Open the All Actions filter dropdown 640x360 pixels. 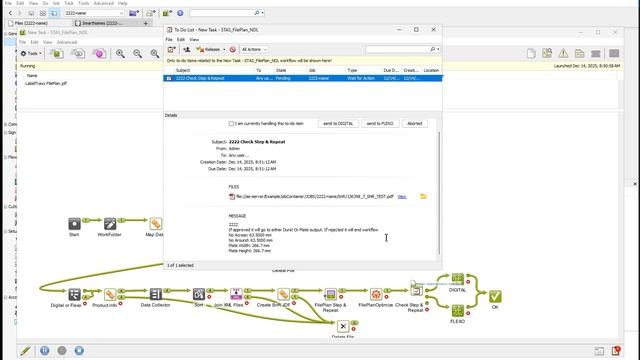[x=254, y=49]
